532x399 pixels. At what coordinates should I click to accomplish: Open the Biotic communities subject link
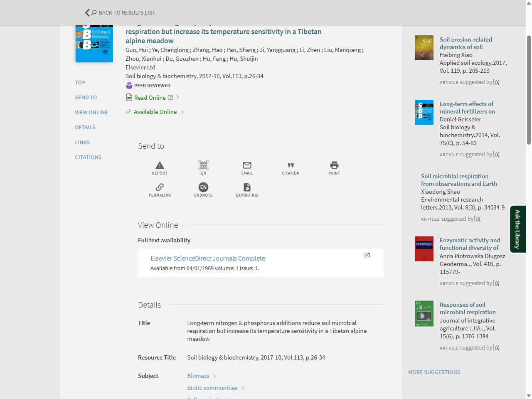(212, 388)
